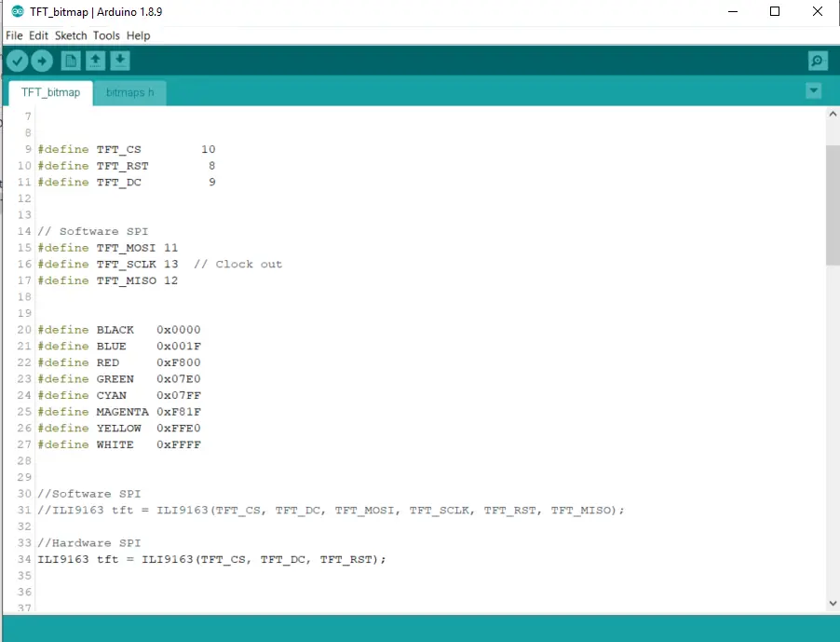
Task: Click the YELLOW 0xFFE0 define line
Action: click(119, 429)
